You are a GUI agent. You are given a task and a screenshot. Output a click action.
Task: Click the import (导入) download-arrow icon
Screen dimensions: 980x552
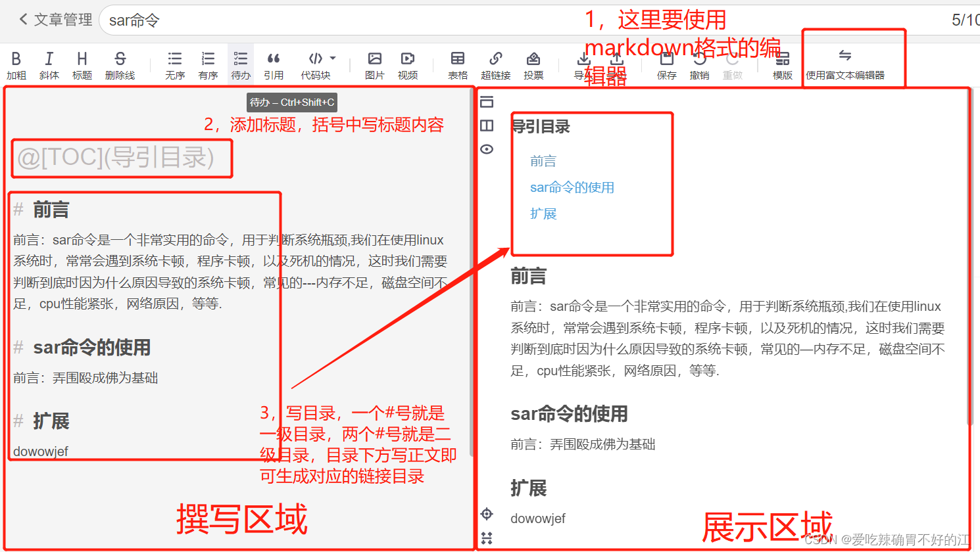pos(583,59)
